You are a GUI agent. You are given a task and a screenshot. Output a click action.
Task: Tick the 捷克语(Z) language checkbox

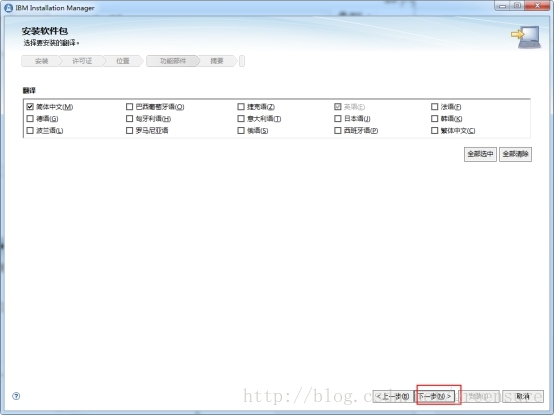[x=241, y=106]
